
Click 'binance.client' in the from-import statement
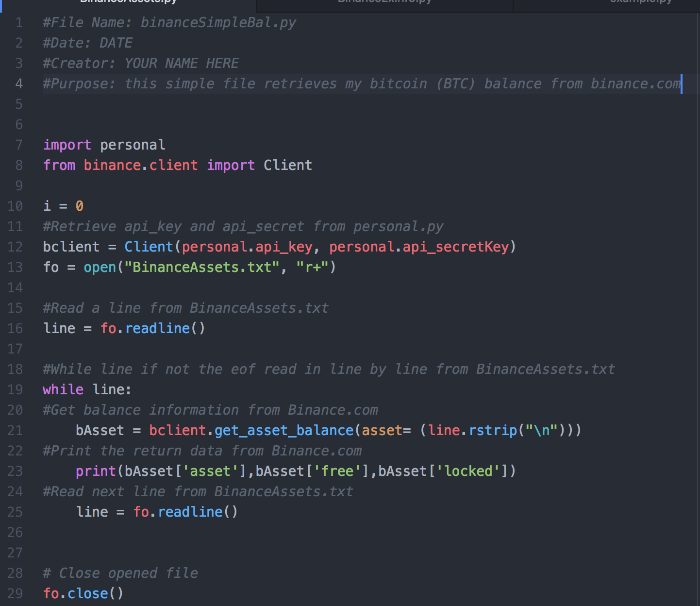pyautogui.click(x=141, y=166)
